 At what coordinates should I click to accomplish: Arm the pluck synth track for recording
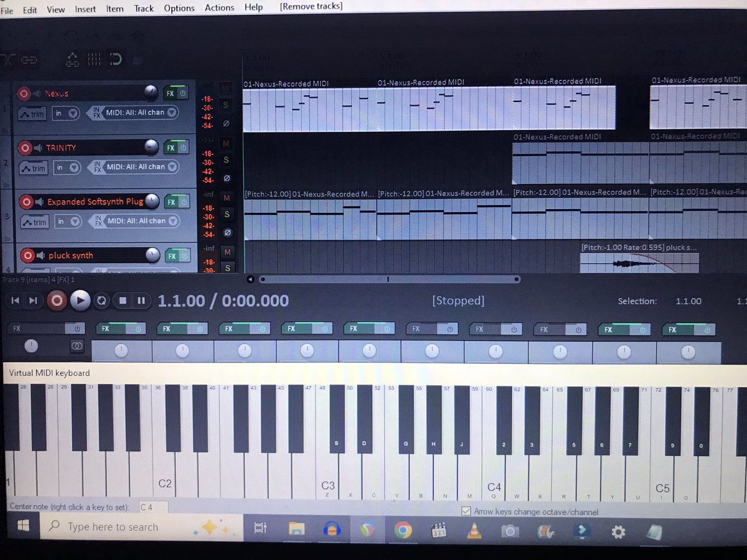pyautogui.click(x=27, y=256)
